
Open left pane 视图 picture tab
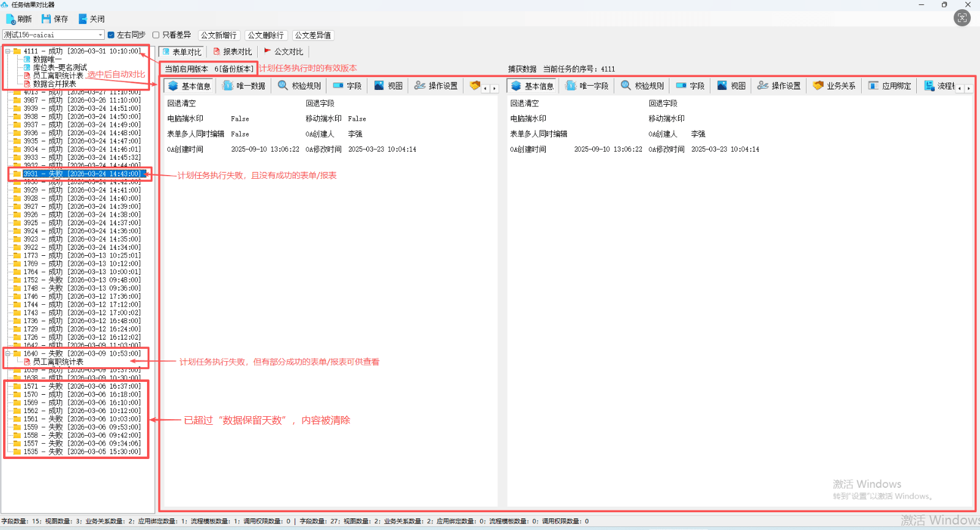(x=388, y=86)
